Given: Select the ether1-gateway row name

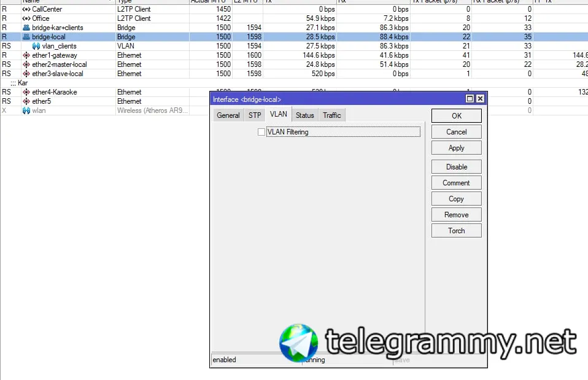Looking at the screenshot, I should pyautogui.click(x=55, y=55).
